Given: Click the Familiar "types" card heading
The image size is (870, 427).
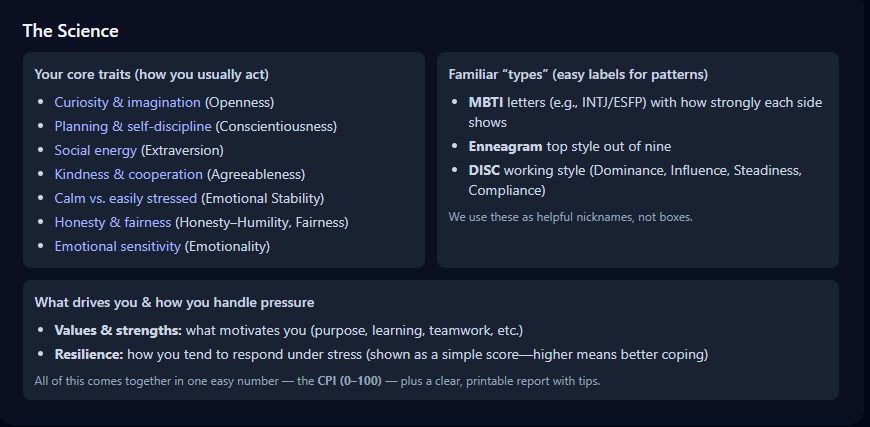Looking at the screenshot, I should pyautogui.click(x=578, y=74).
